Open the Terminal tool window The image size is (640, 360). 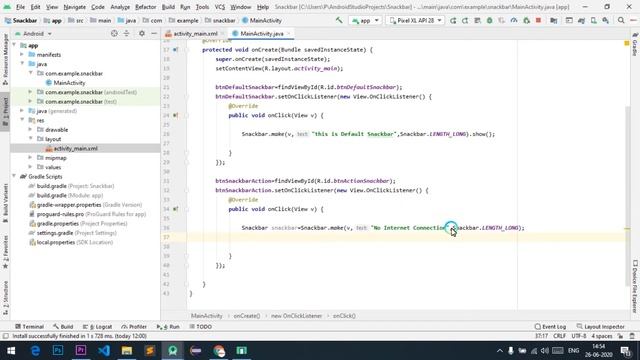(x=29, y=327)
